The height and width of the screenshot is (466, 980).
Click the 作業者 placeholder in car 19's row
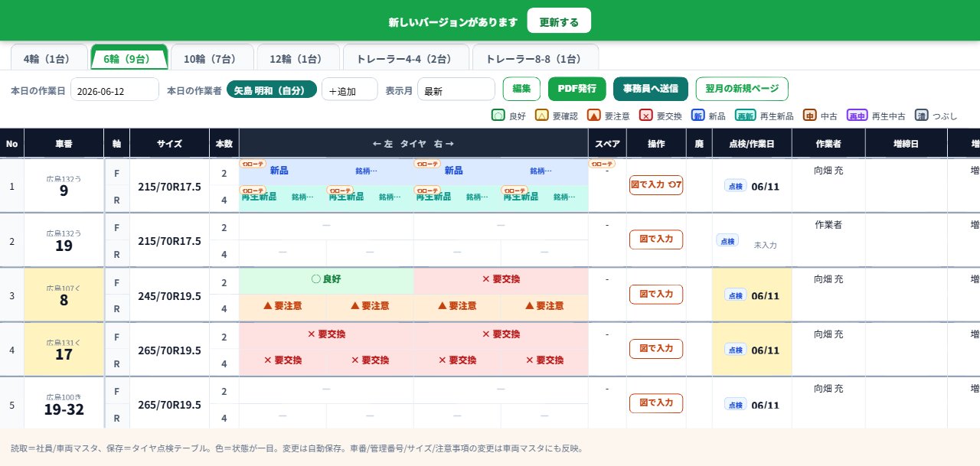(828, 225)
